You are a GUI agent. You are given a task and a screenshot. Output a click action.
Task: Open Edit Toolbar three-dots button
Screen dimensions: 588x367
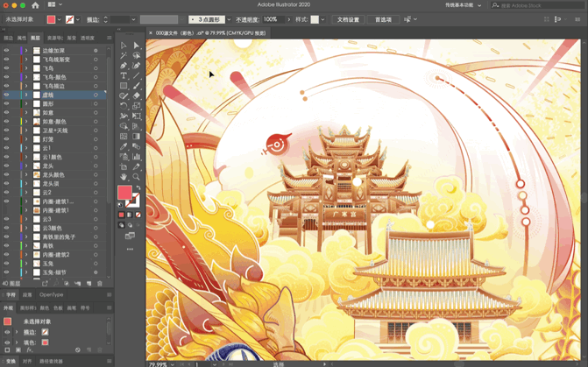pos(130,249)
